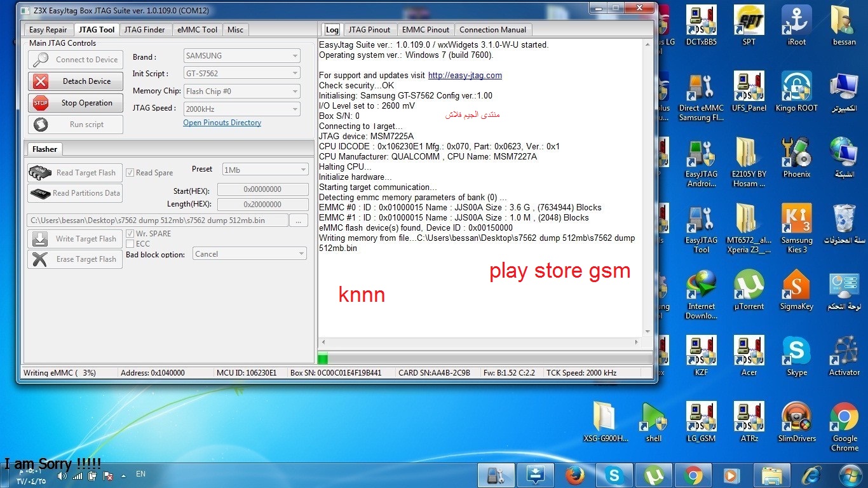
Task: Open the SPT desktop icon
Action: pyautogui.click(x=749, y=26)
